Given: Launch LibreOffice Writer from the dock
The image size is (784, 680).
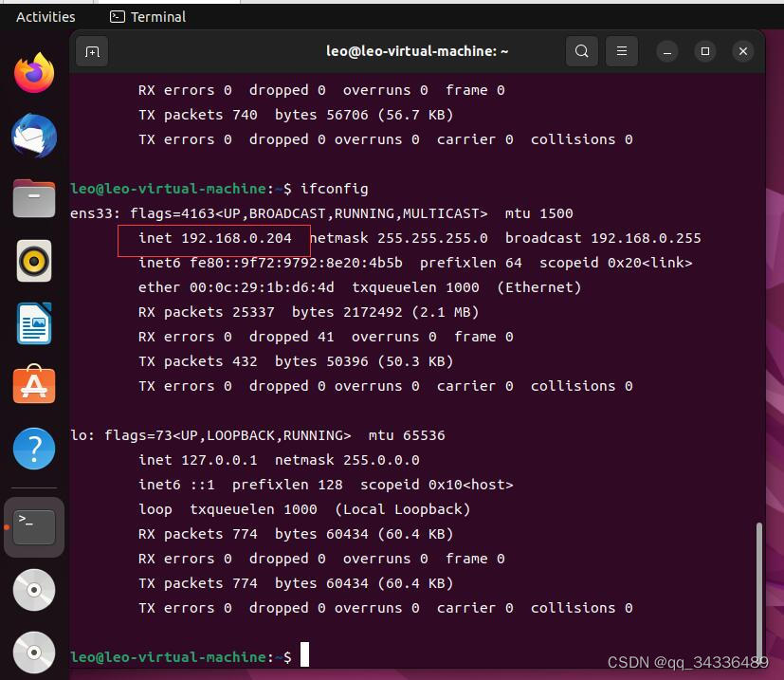Looking at the screenshot, I should coord(34,323).
